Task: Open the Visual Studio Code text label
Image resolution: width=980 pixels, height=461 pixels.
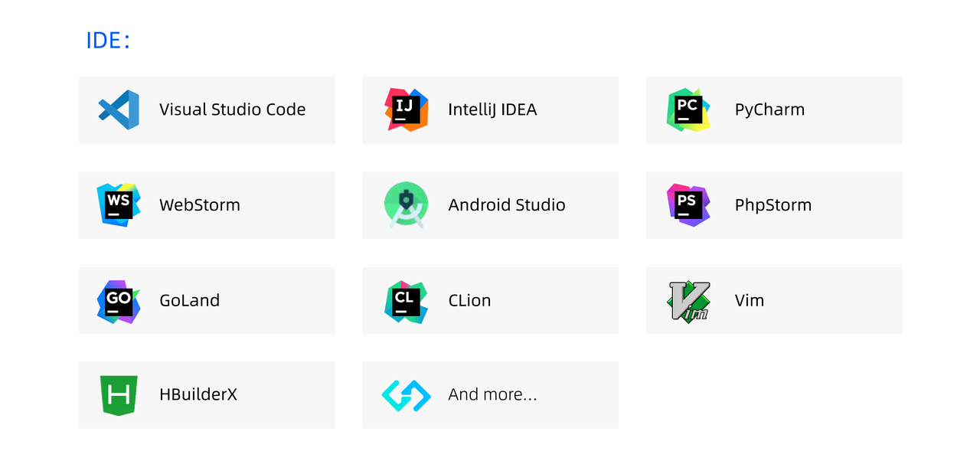Action: [232, 110]
